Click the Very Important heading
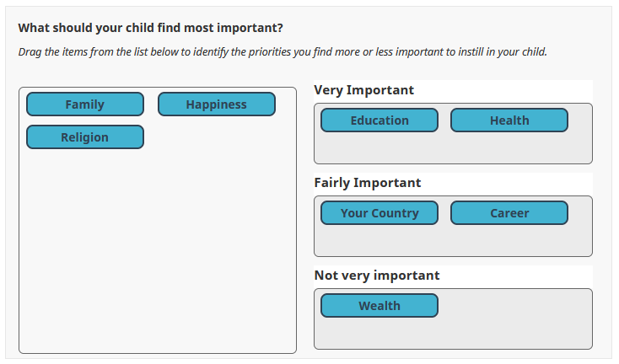The height and width of the screenshot is (364, 619). coord(364,90)
